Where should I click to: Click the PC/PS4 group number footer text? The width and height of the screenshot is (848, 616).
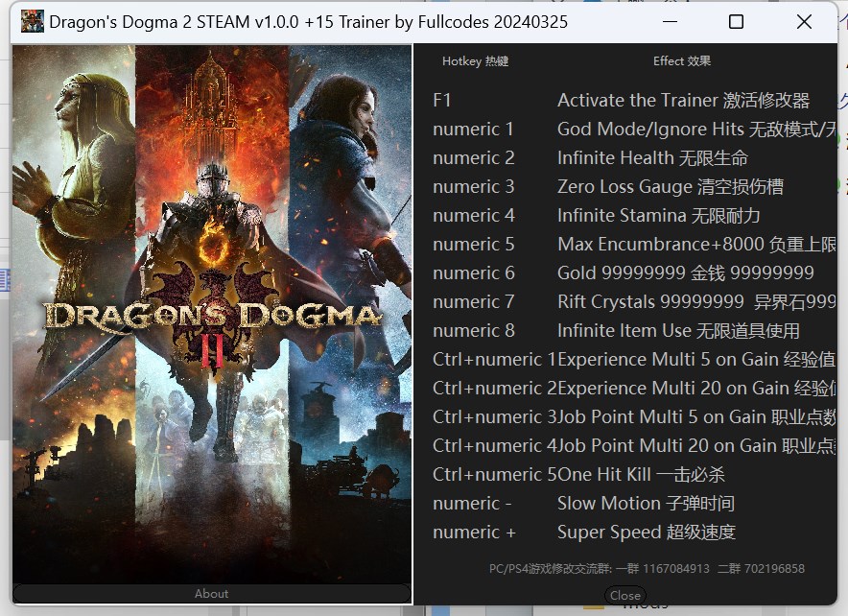click(647, 568)
